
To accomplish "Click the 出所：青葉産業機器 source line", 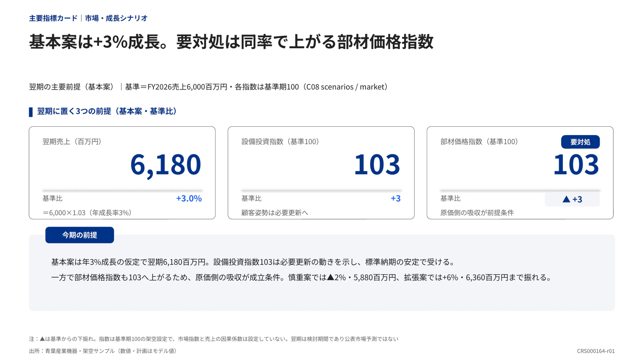I will (x=104, y=351).
